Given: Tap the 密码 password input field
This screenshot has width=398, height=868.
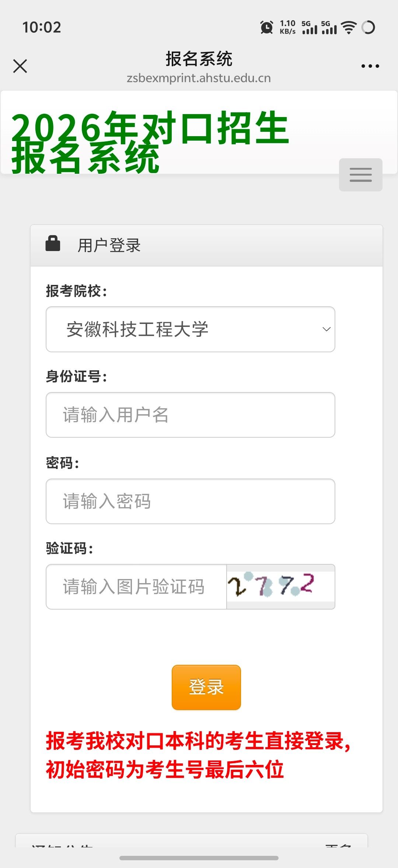Looking at the screenshot, I should [x=190, y=501].
